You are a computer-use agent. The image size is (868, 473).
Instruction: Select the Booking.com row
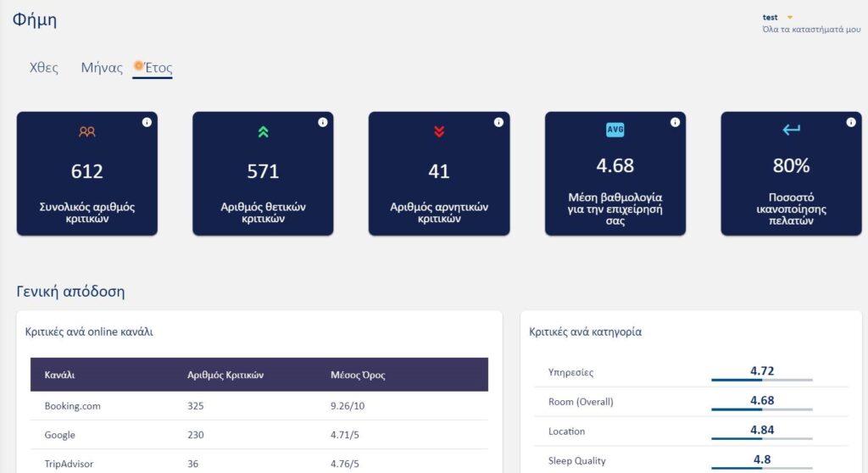[259, 406]
